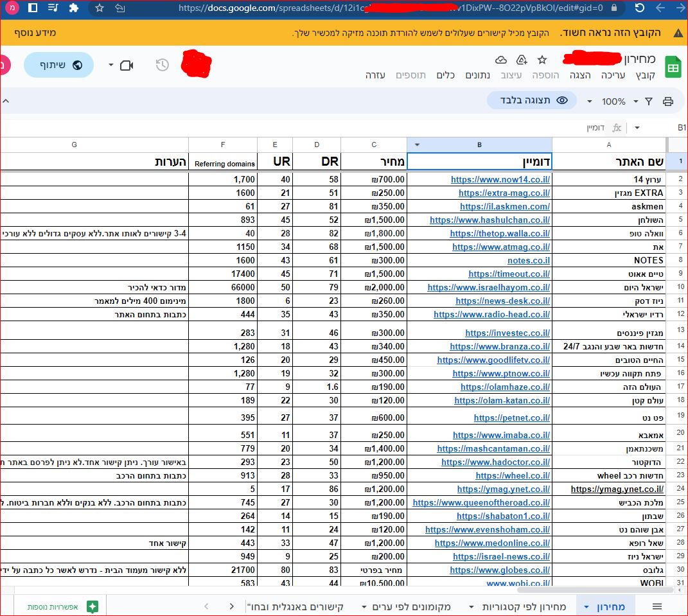Print the spreadsheet with printer icon
This screenshot has width=688, height=616.
click(668, 101)
